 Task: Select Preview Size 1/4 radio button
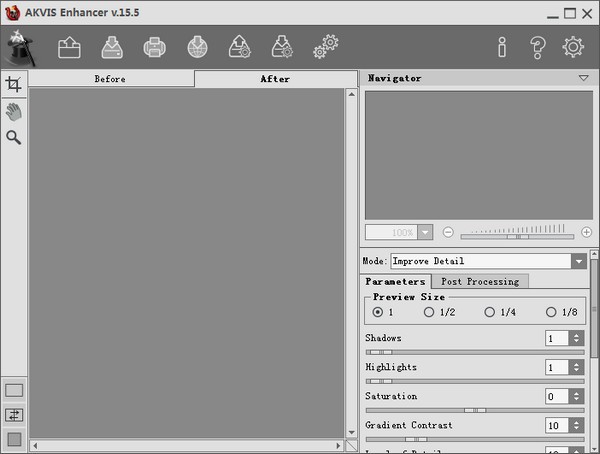click(x=489, y=312)
